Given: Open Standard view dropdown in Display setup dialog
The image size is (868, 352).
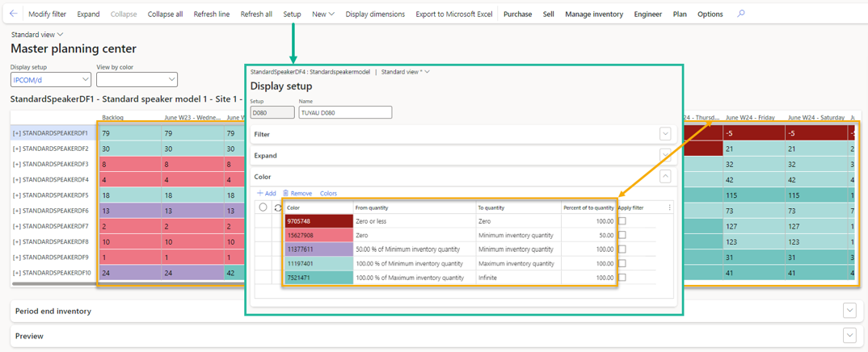Looking at the screenshot, I should 406,72.
